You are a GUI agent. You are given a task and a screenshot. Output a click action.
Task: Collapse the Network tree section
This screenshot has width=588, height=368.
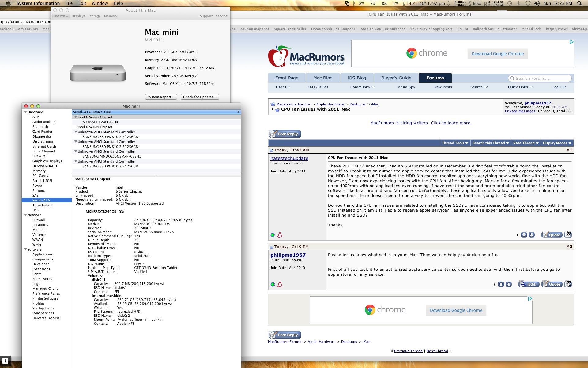(25, 215)
